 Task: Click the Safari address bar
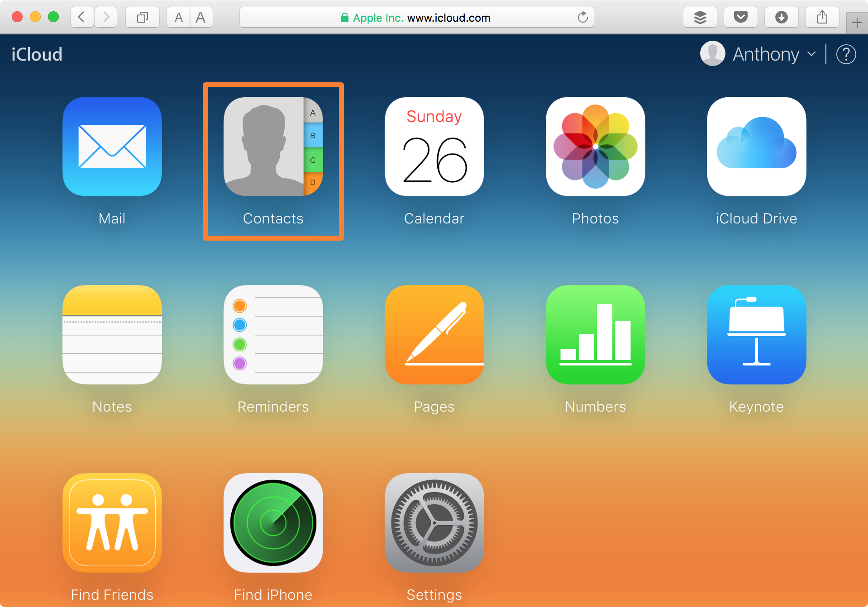tap(416, 17)
